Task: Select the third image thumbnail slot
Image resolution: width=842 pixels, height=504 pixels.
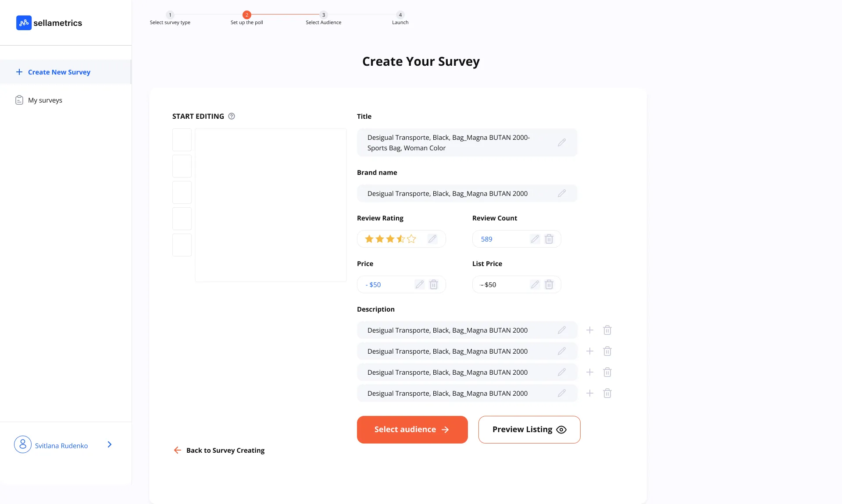Action: [182, 192]
